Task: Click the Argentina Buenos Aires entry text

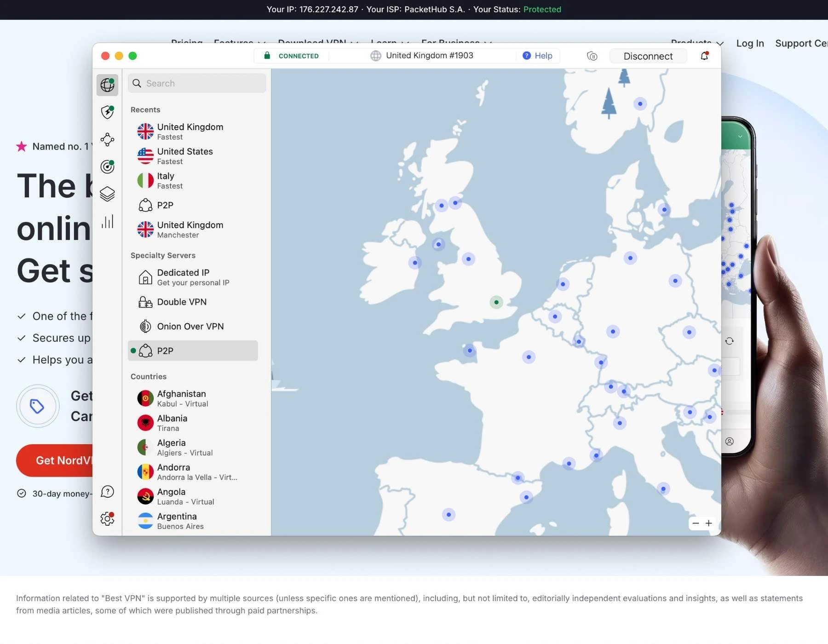Action: [180, 521]
